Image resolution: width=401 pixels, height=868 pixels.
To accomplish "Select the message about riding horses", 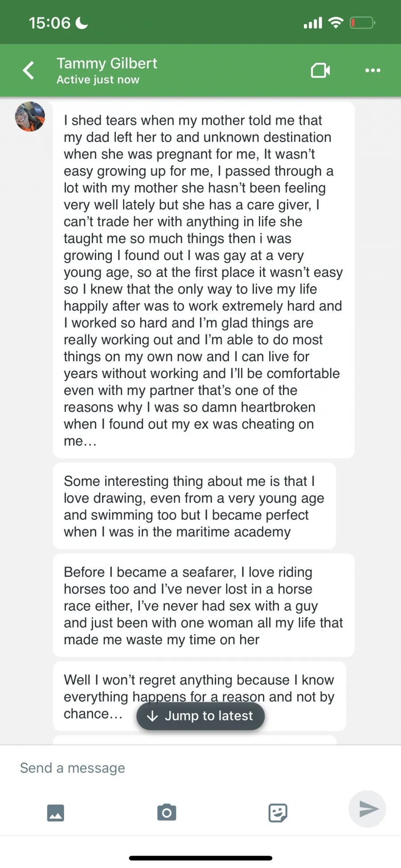I will [204, 605].
